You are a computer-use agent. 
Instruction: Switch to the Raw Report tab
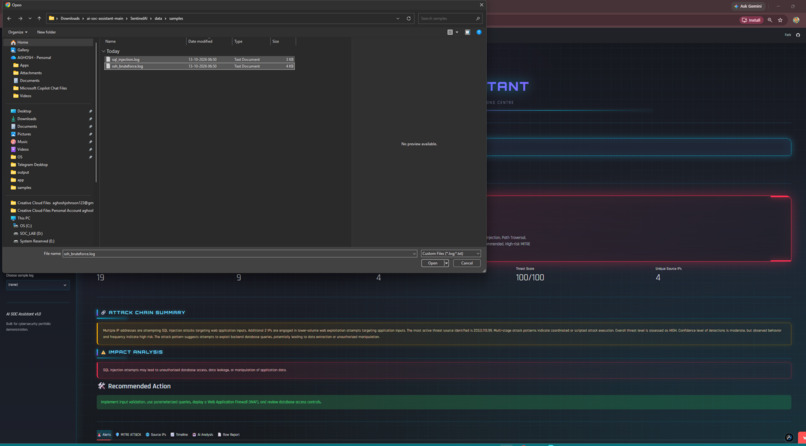[x=229, y=435]
